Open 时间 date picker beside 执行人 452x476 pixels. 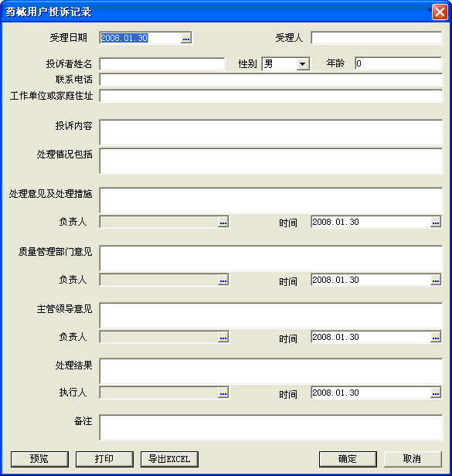436,393
